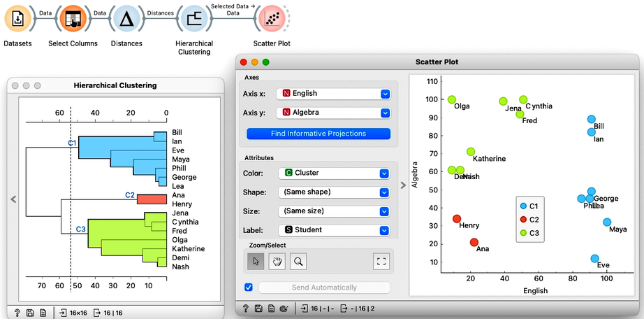Viewport: 644px width, 319px height.
Task: Open the Label Student dropdown
Action: click(x=333, y=230)
